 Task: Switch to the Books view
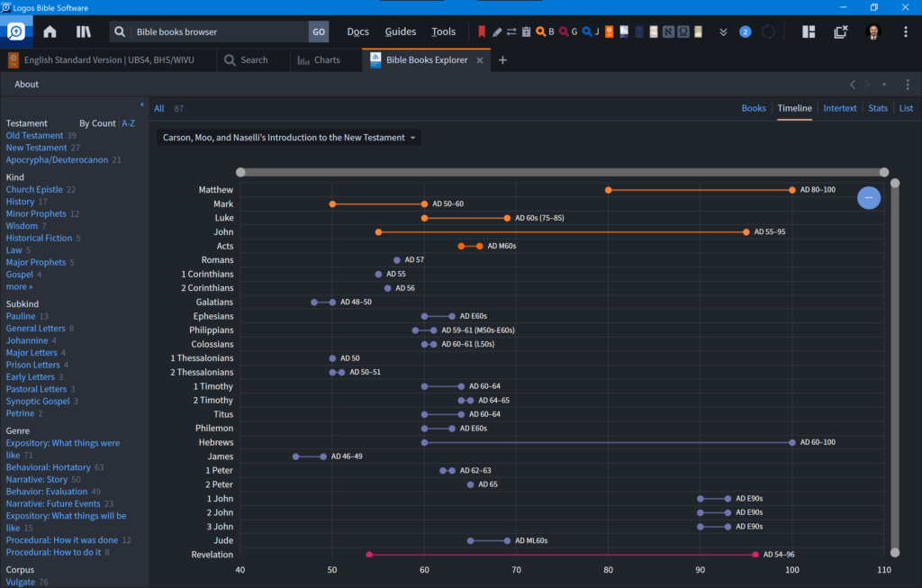754,108
